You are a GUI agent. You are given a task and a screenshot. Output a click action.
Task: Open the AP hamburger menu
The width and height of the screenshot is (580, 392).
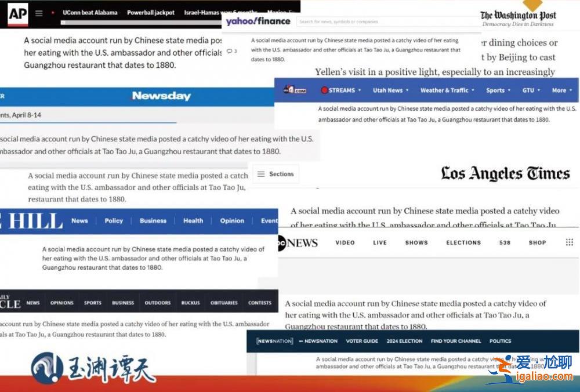click(x=39, y=13)
